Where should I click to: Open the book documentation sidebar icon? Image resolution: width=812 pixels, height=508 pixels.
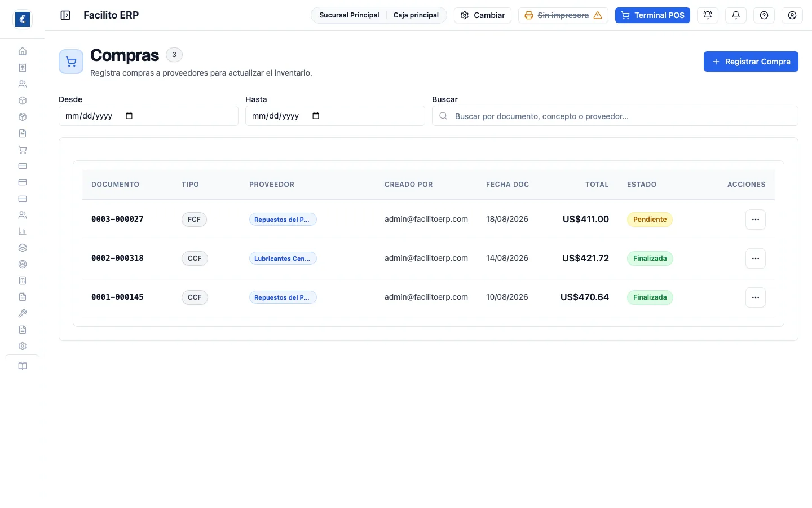23,366
